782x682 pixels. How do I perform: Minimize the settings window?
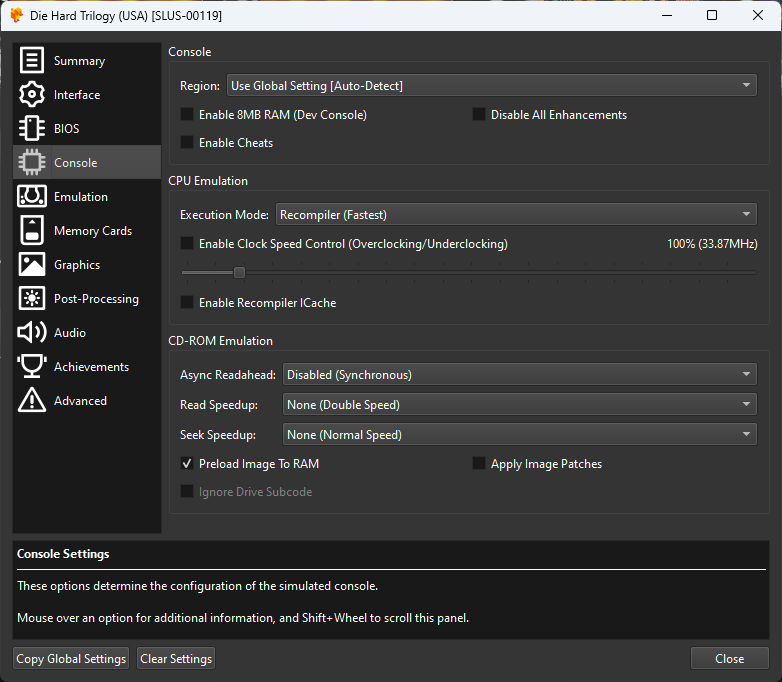[667, 15]
